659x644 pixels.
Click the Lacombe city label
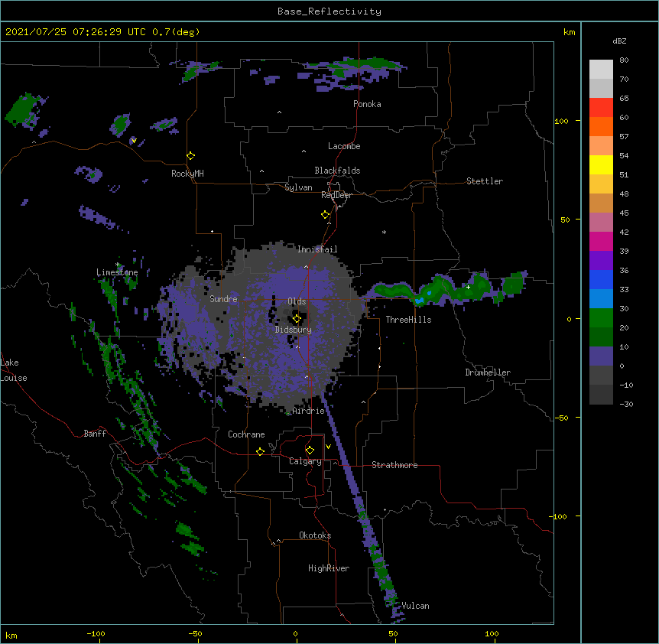(344, 146)
